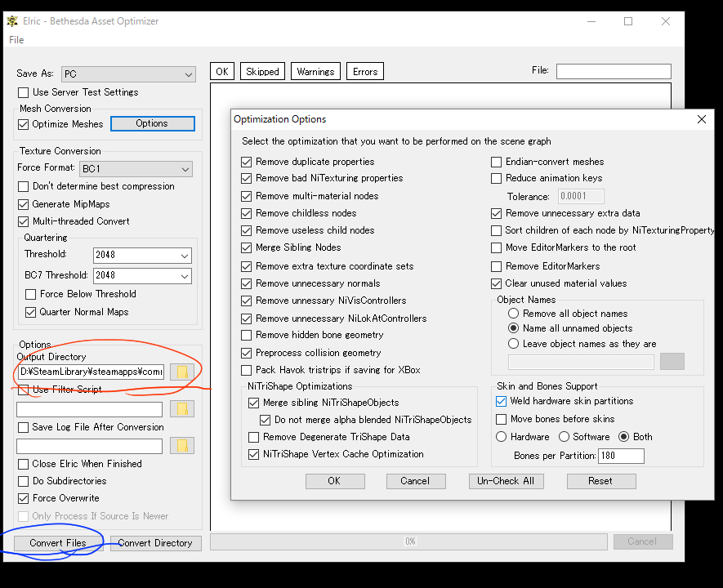
Task: Open the File menu
Action: [16, 40]
